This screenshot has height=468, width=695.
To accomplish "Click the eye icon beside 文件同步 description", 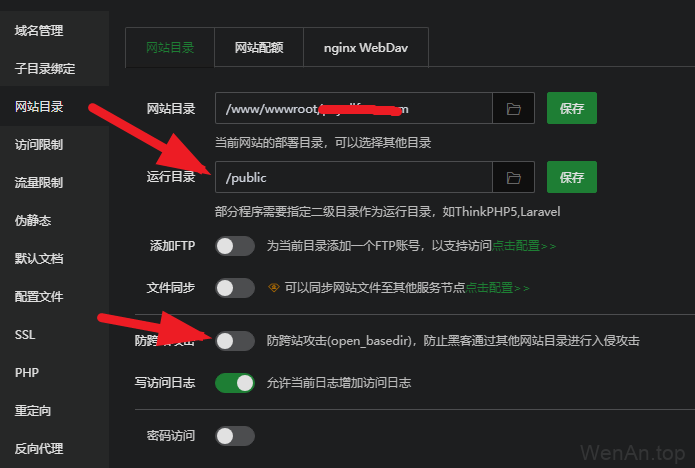I will (x=274, y=288).
